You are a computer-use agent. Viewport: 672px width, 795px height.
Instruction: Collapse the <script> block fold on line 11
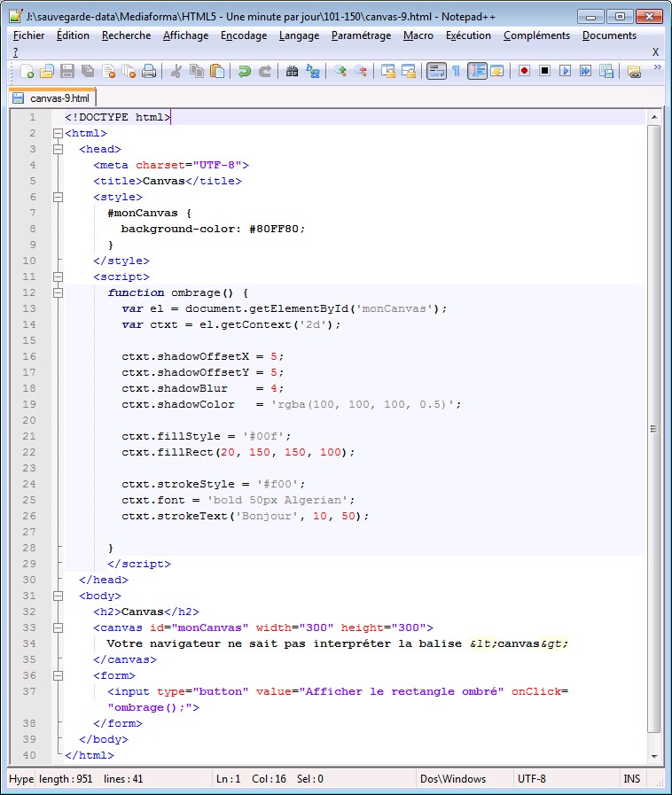pos(58,277)
